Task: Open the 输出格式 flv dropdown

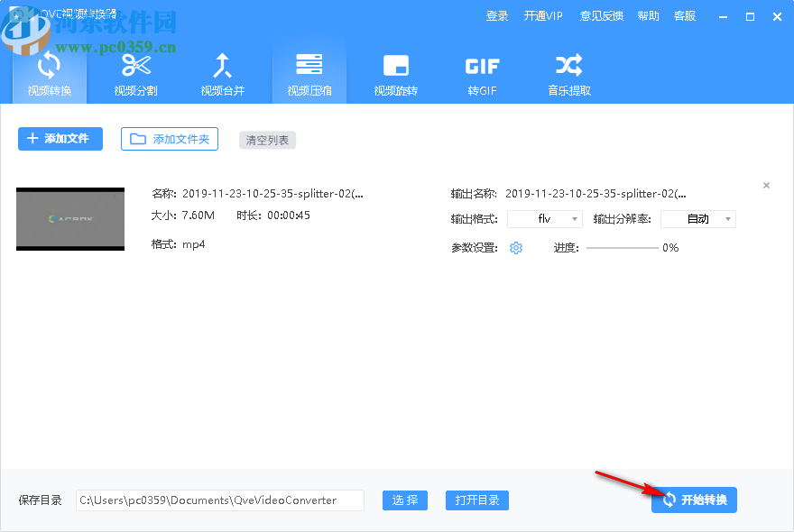Action: (544, 218)
